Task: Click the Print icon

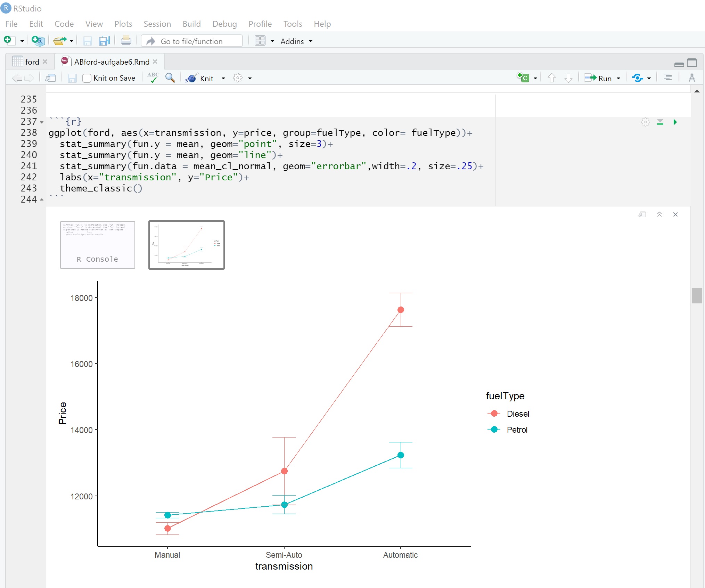Action: tap(126, 41)
